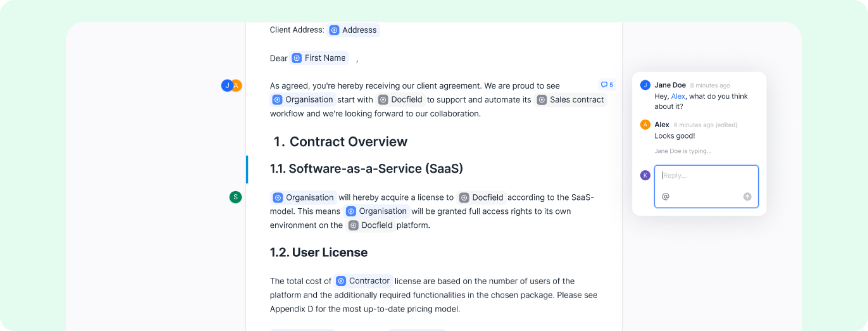868x331 pixels.
Task: Click the Contractor field chip
Action: click(363, 281)
